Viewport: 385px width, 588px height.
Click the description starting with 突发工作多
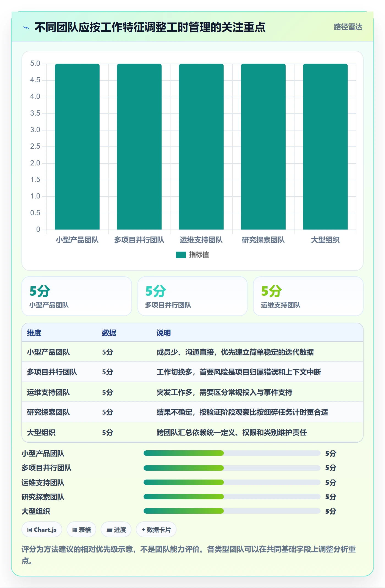(x=224, y=392)
